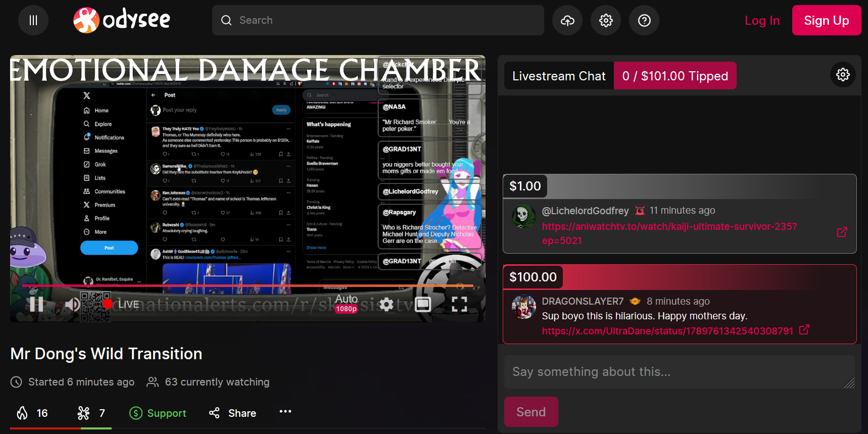Click the $1.00 tip badge
The image size is (868, 434).
[x=525, y=186]
